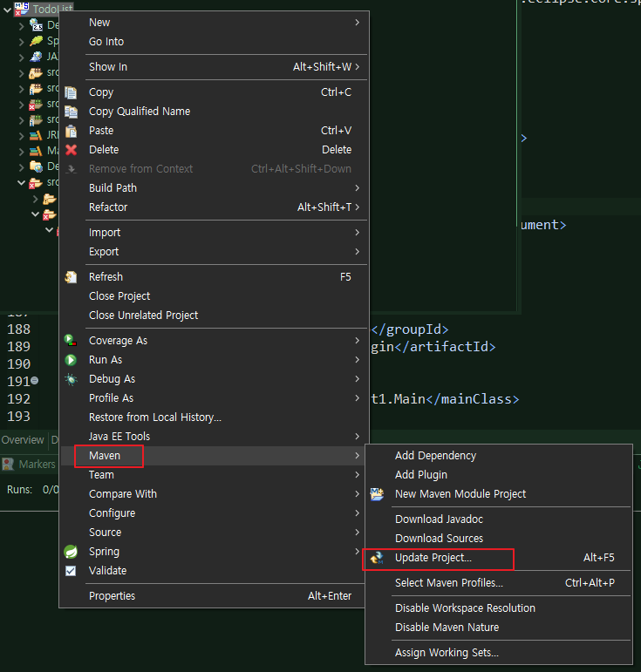Click the New Maven Module Project icon
The height and width of the screenshot is (672, 641).
(x=377, y=494)
